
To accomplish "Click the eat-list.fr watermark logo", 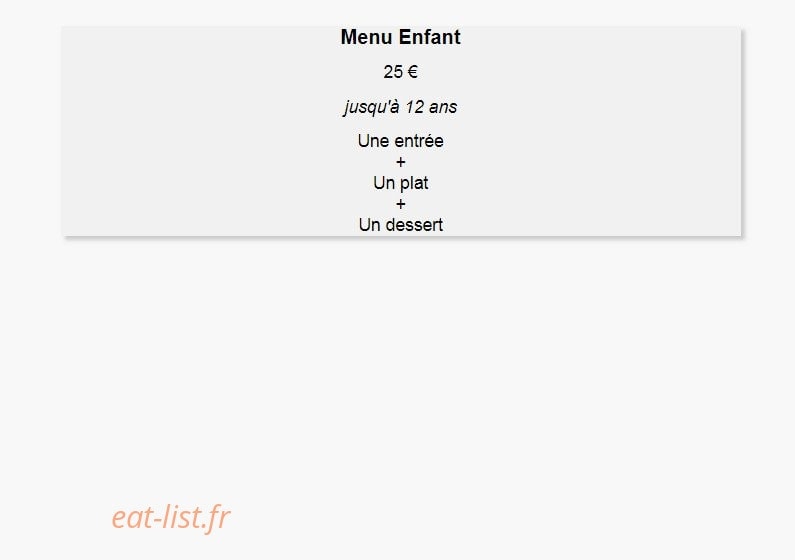I will click(170, 517).
